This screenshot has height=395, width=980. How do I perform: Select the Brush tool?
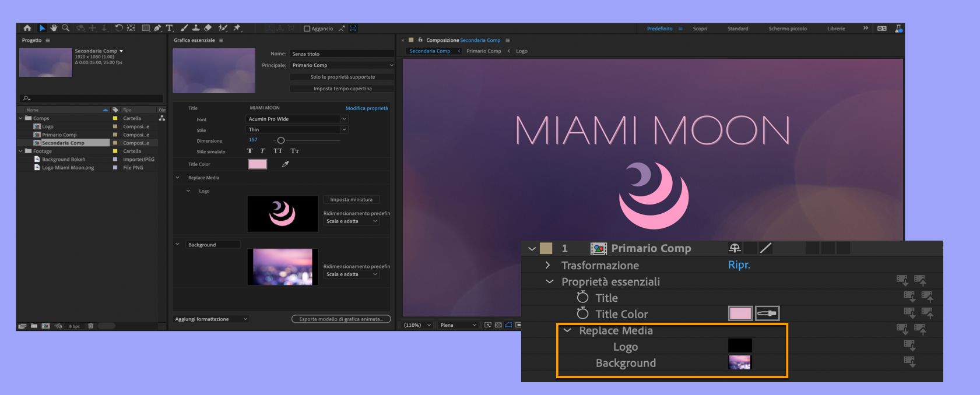[184, 28]
